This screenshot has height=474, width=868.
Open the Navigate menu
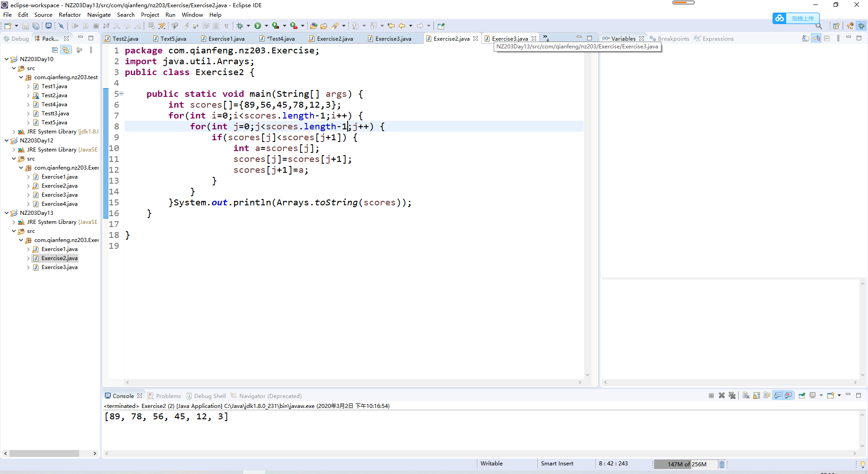pyautogui.click(x=99, y=14)
